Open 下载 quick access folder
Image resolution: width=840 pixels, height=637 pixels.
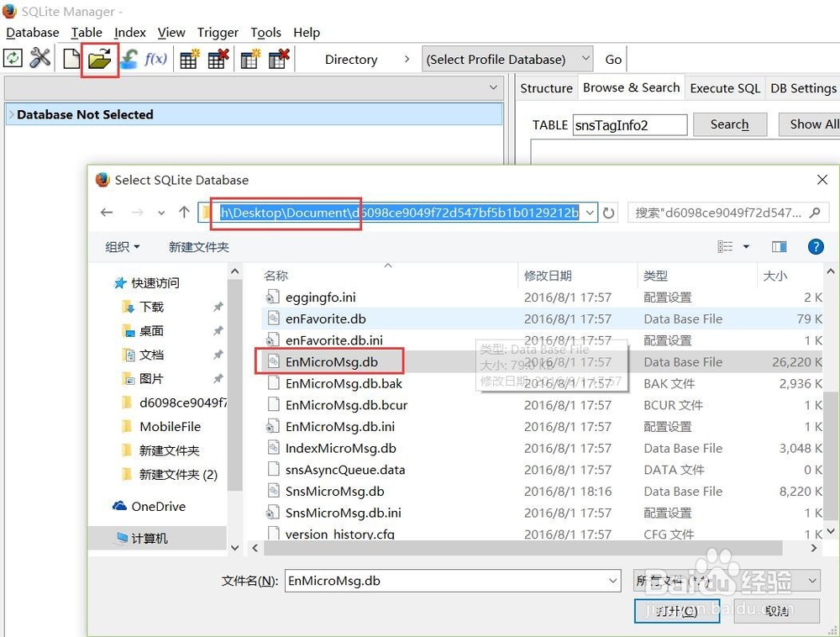coord(143,307)
